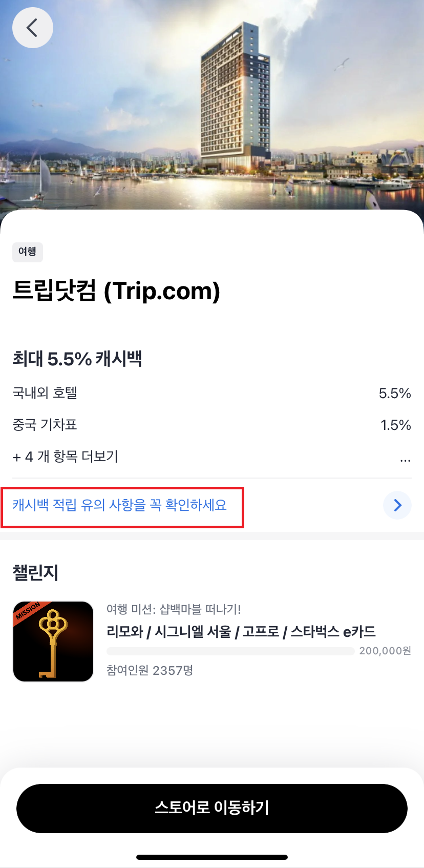This screenshot has width=424, height=868.
Task: Click the ellipsis beside 더보기 row
Action: tap(405, 457)
